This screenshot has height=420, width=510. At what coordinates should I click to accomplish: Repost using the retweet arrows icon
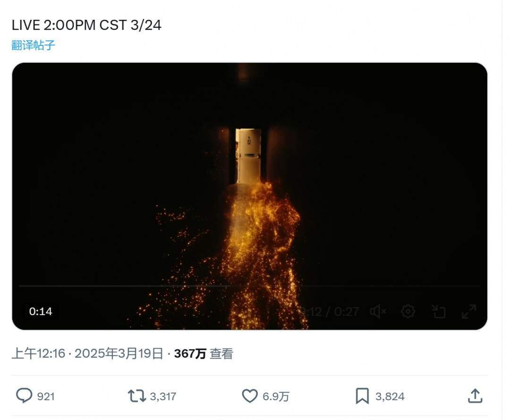[x=137, y=396]
